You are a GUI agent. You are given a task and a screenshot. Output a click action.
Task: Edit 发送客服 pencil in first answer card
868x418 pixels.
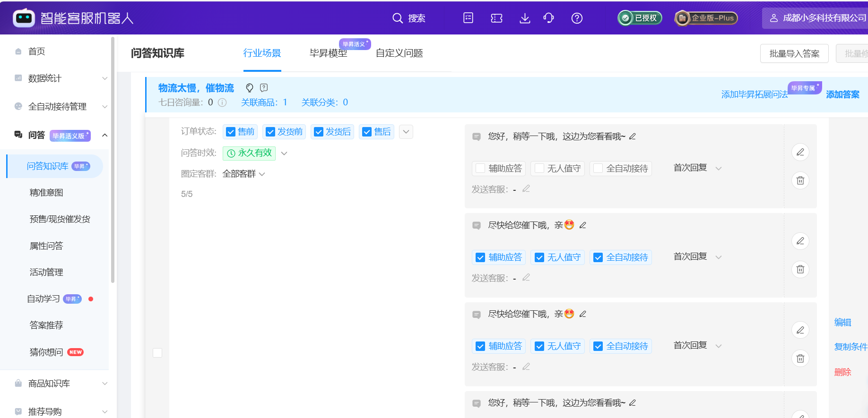point(526,189)
